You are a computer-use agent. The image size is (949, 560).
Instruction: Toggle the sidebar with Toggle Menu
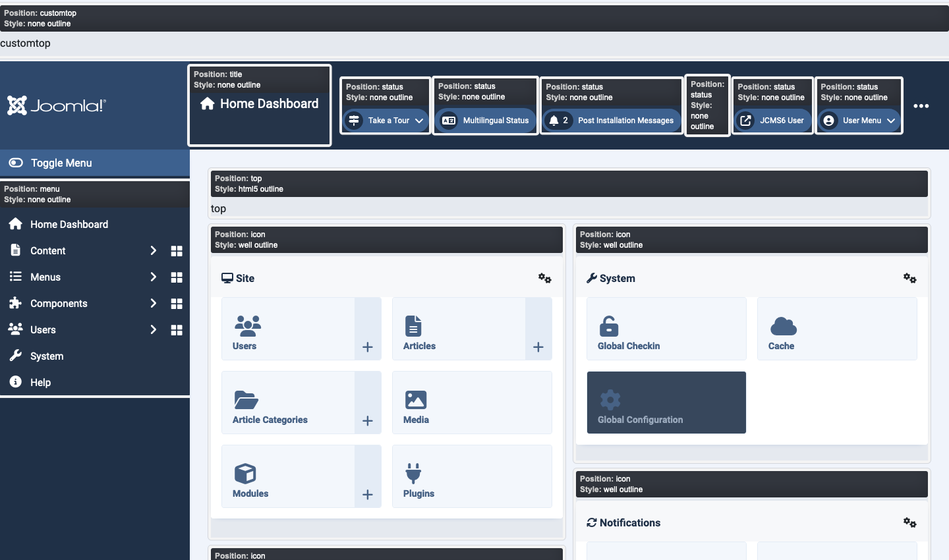pyautogui.click(x=95, y=163)
